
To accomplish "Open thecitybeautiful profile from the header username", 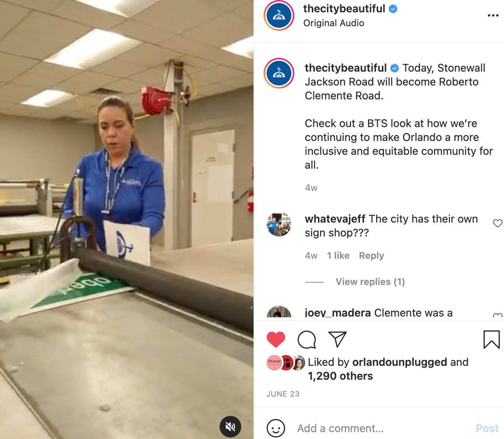I will 344,8.
